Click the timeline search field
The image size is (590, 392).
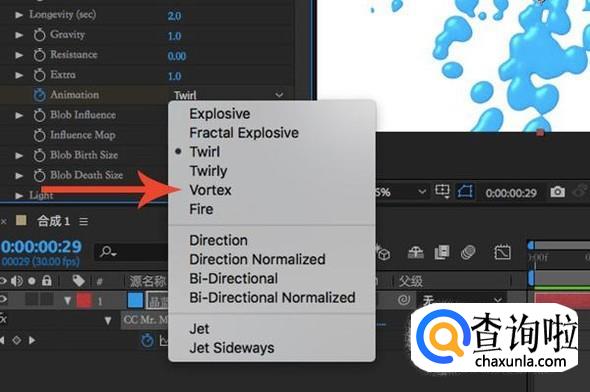click(132, 251)
